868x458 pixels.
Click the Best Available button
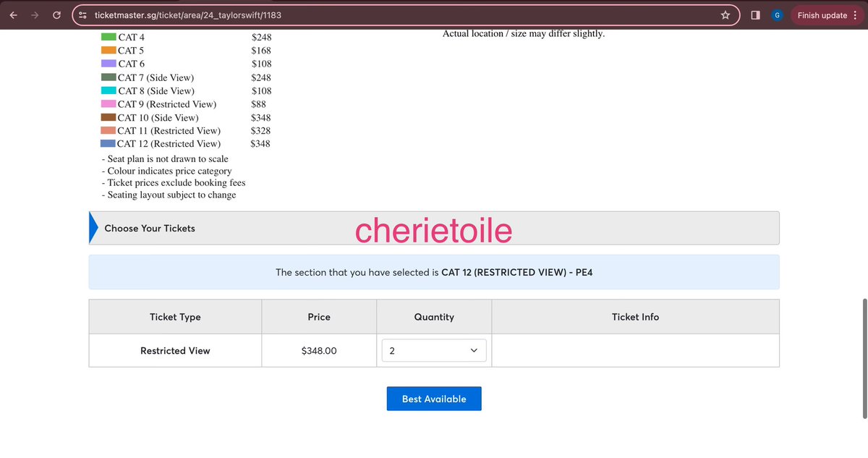(x=434, y=399)
